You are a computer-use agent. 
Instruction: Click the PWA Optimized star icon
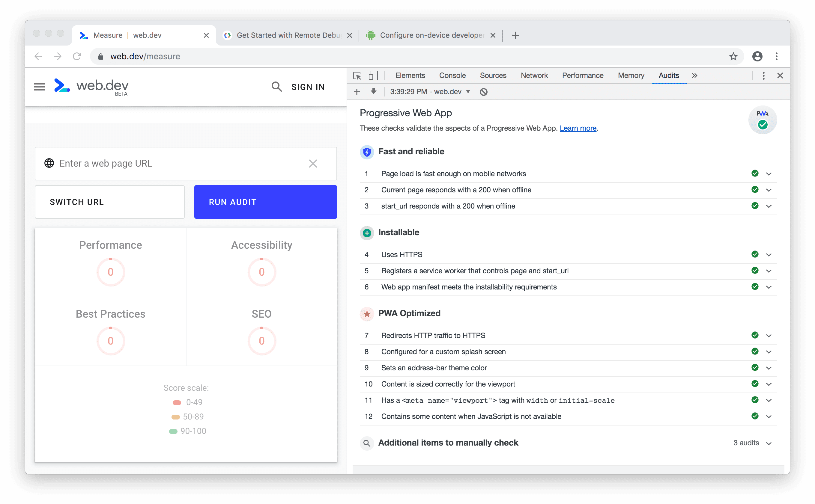367,314
